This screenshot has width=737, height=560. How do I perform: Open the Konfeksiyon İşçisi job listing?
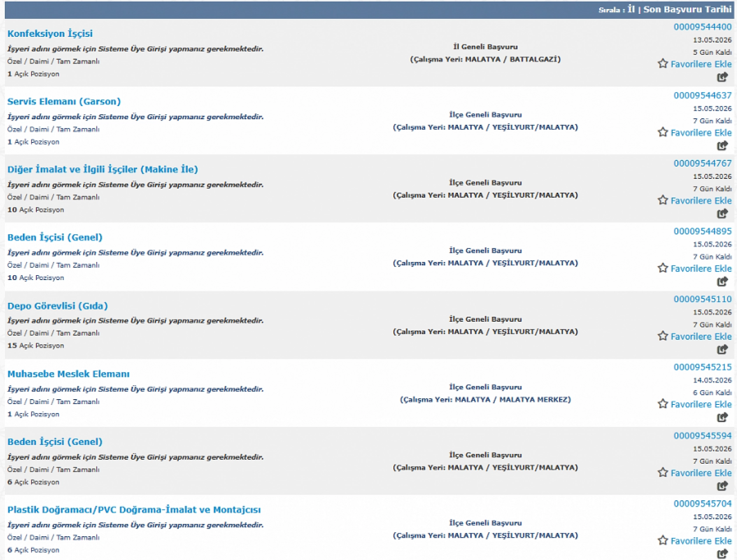50,34
